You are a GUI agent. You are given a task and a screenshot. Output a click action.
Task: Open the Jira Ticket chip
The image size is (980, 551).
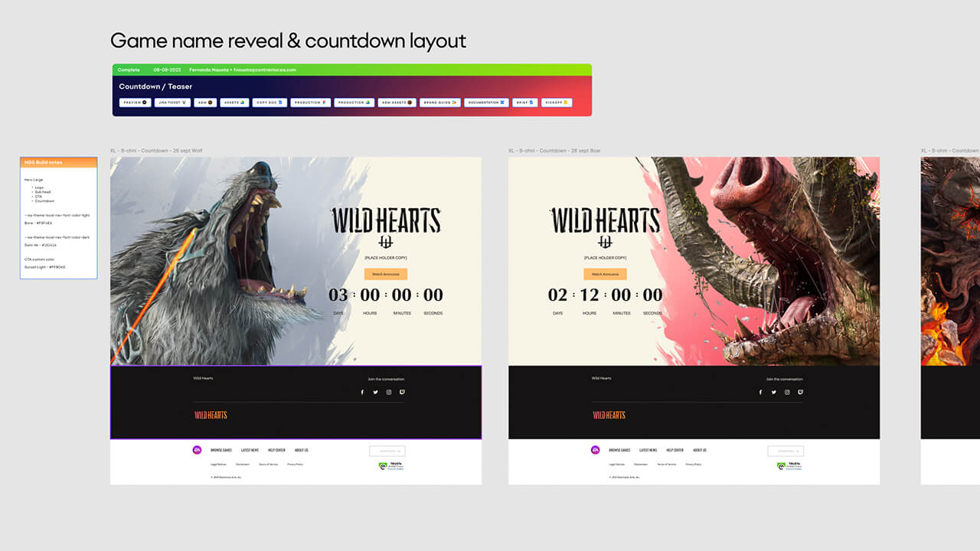[x=172, y=102]
